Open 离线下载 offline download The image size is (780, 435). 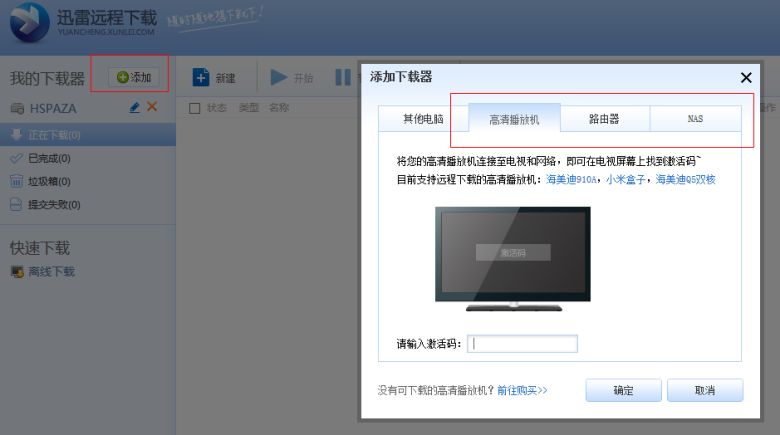click(51, 271)
